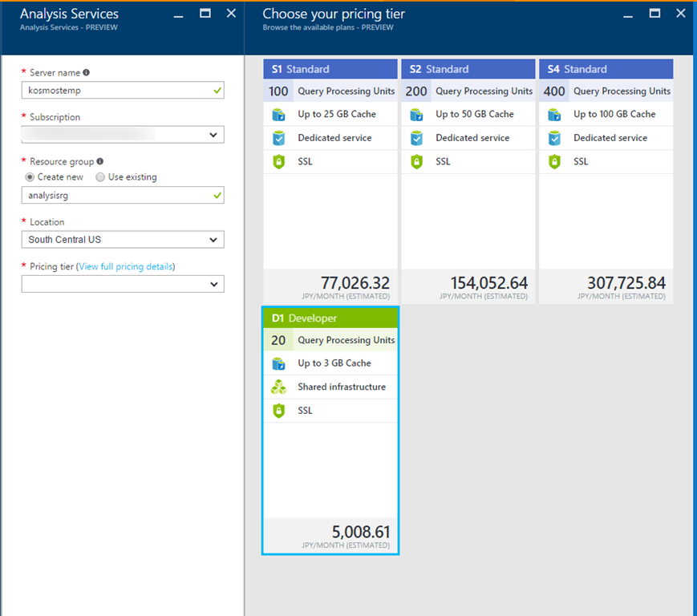Click the S1 cache storage icon
Image resolution: width=697 pixels, height=616 pixels.
click(x=278, y=115)
